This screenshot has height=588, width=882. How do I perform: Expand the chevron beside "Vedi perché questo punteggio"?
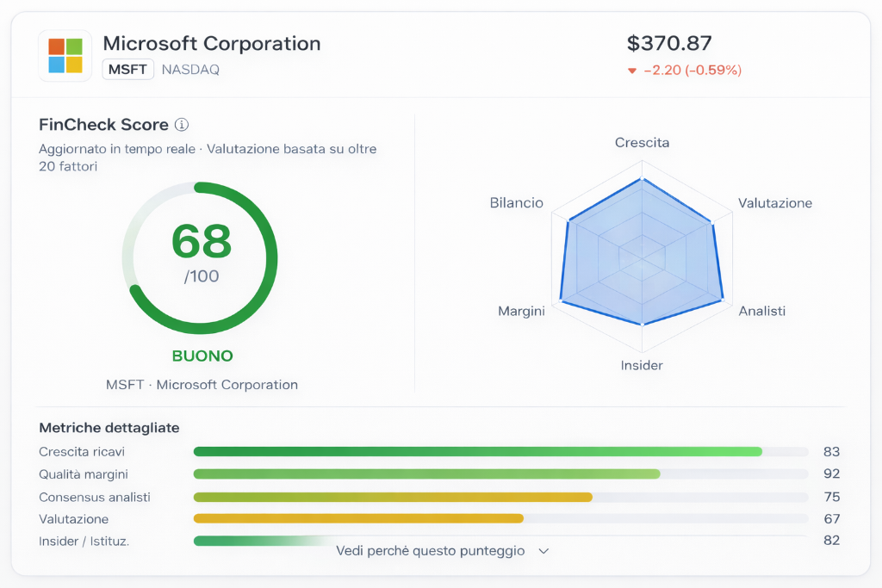543,551
